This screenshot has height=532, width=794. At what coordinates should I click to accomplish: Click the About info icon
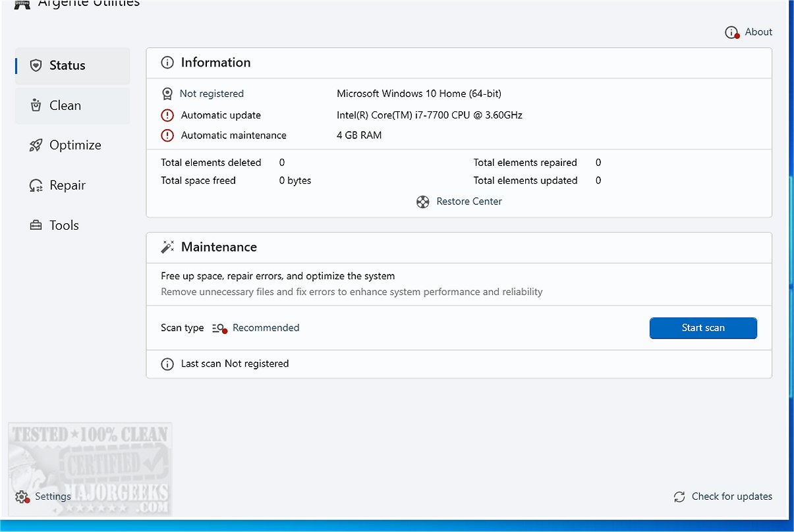(x=732, y=32)
